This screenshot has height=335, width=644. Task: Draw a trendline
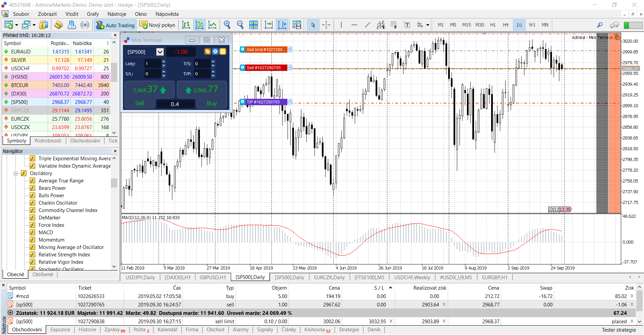click(368, 25)
